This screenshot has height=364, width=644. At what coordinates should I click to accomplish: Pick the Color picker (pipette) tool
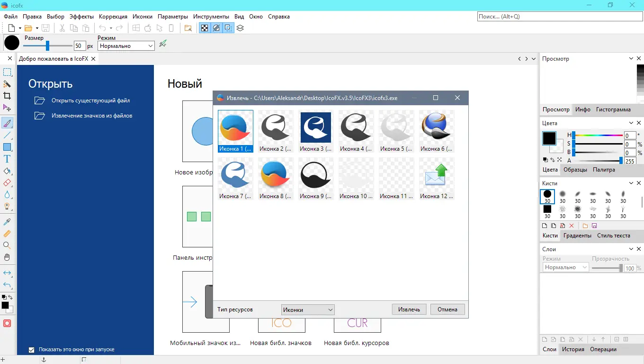[x=7, y=221]
